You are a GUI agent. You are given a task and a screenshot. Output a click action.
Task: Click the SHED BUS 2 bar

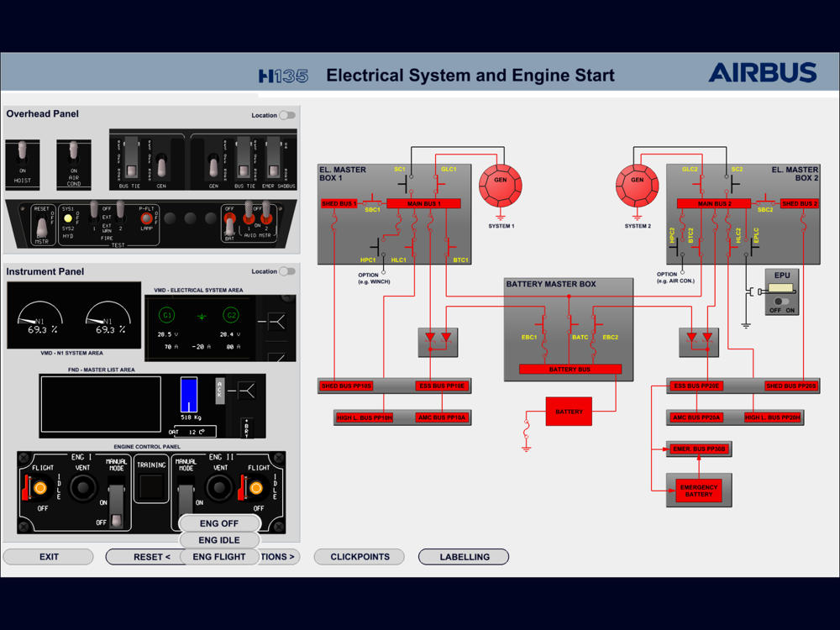(800, 203)
